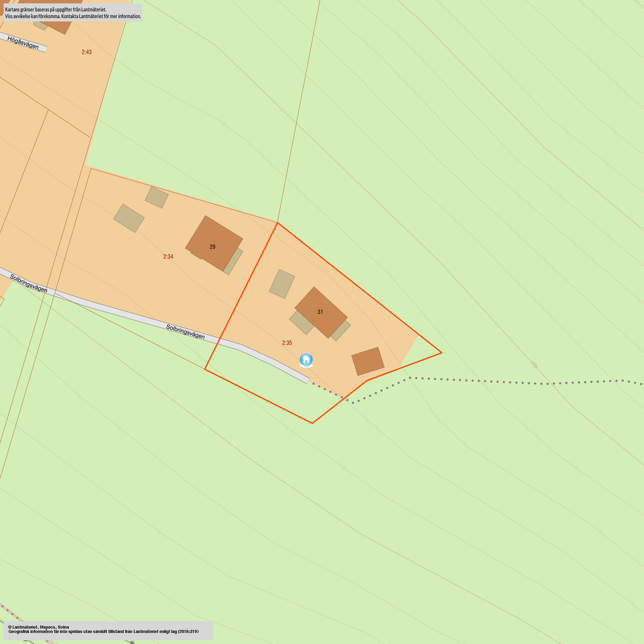Select property label 2:34
This screenshot has width=644, height=644.
click(x=168, y=257)
